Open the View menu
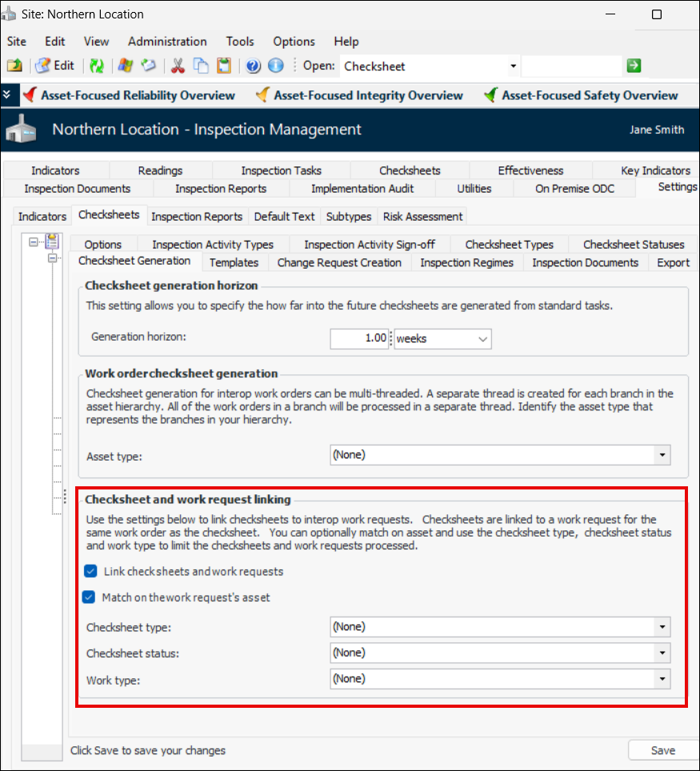 coord(96,42)
